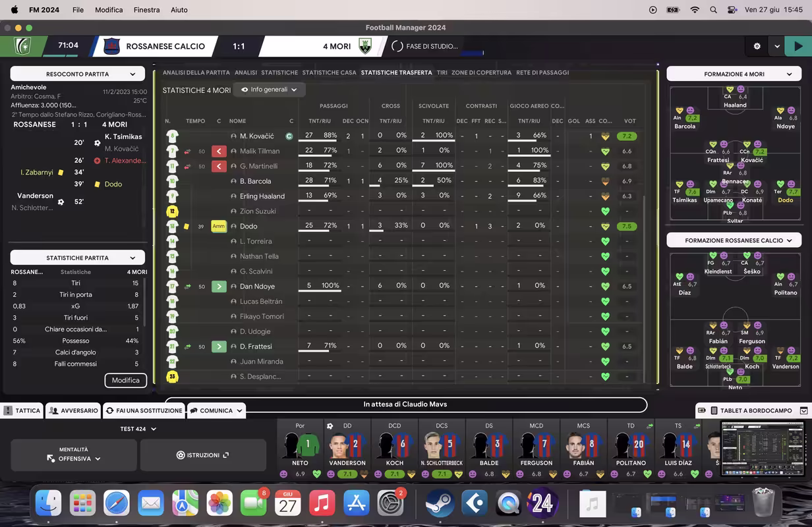Open Spotlight search in menu bar
The height and width of the screenshot is (527, 812).
[713, 10]
